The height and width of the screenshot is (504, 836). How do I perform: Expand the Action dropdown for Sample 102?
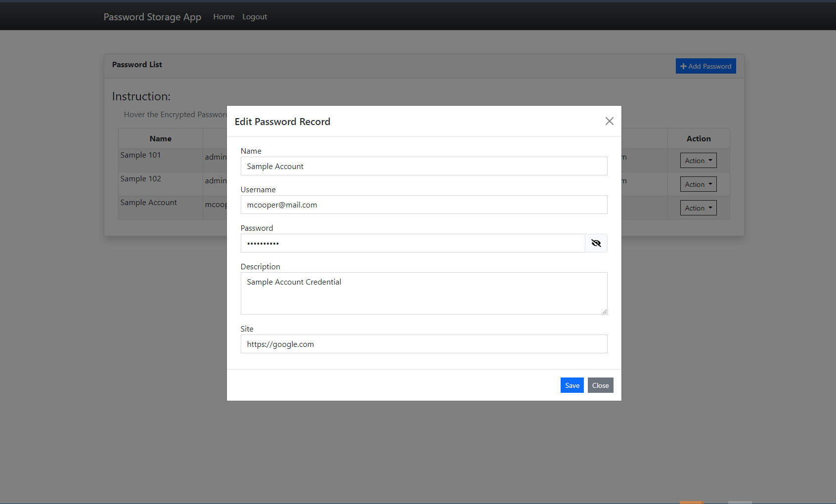(698, 184)
